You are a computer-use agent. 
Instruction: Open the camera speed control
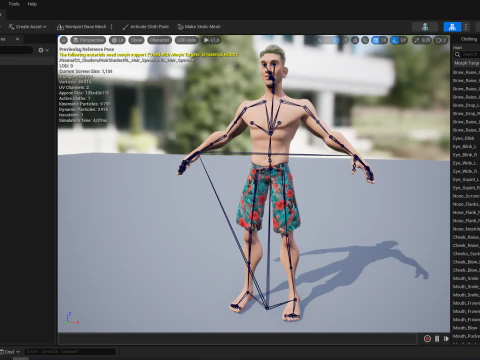[x=441, y=40]
